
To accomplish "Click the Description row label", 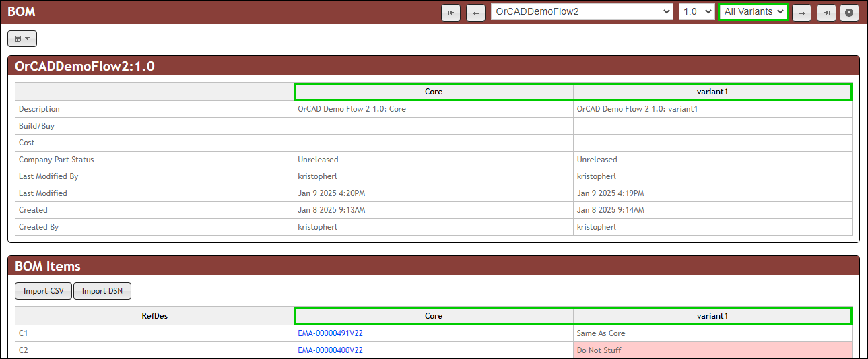I will click(x=39, y=109).
